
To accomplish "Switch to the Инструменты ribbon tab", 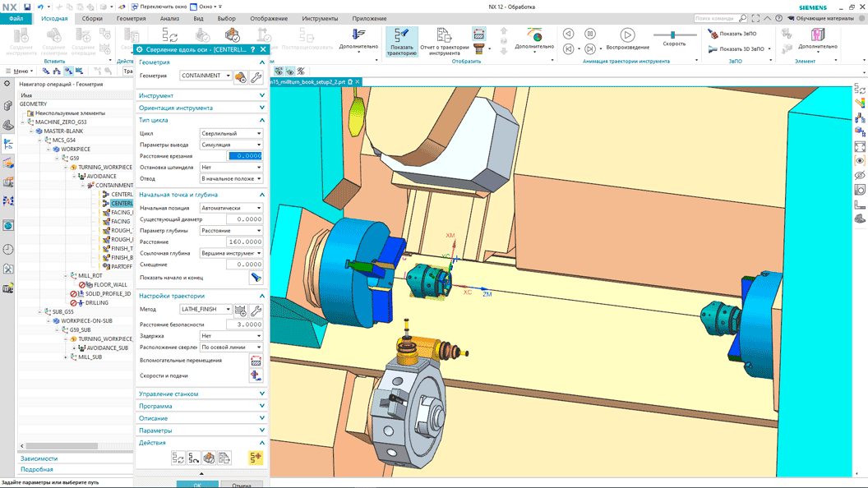I will (320, 18).
